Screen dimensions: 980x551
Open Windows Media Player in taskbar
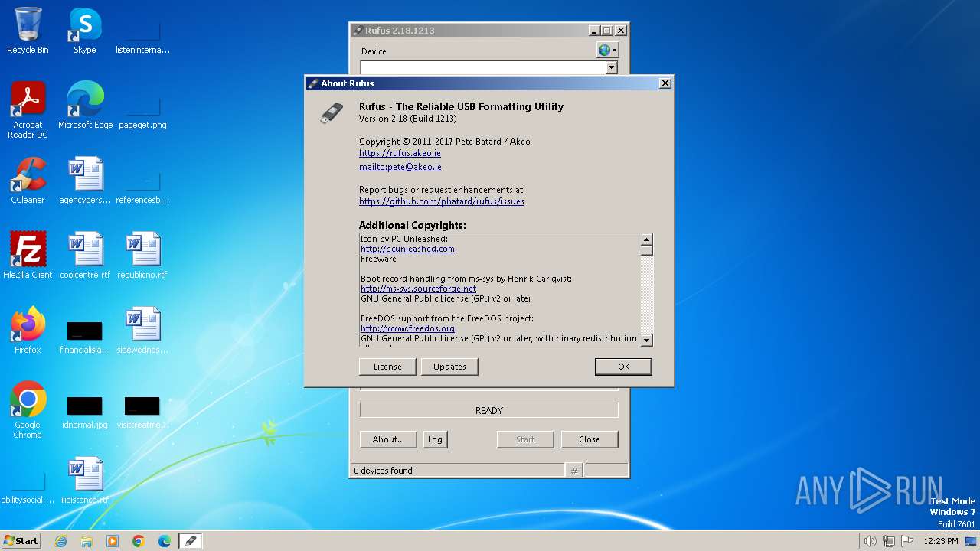point(113,541)
